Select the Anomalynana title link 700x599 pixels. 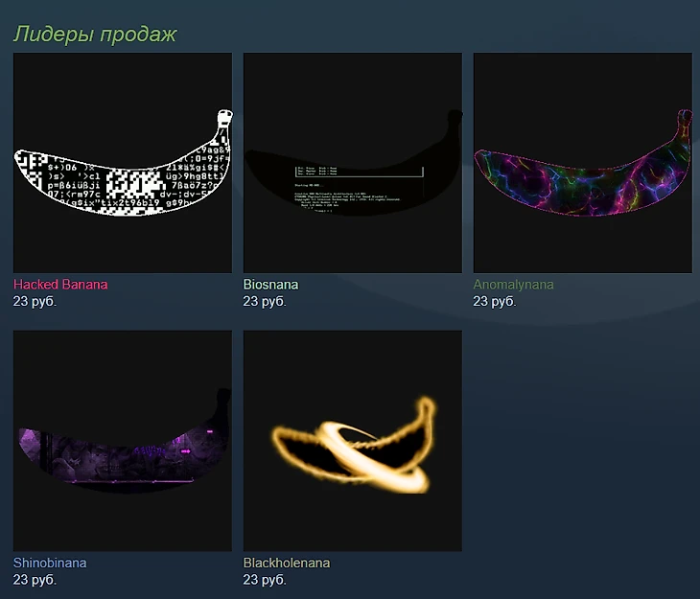pyautogui.click(x=513, y=285)
